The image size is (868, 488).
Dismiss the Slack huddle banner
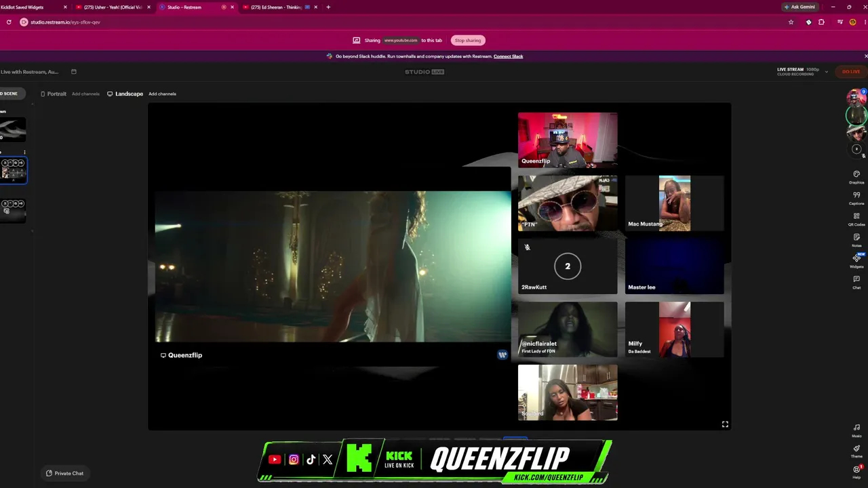pos(865,56)
